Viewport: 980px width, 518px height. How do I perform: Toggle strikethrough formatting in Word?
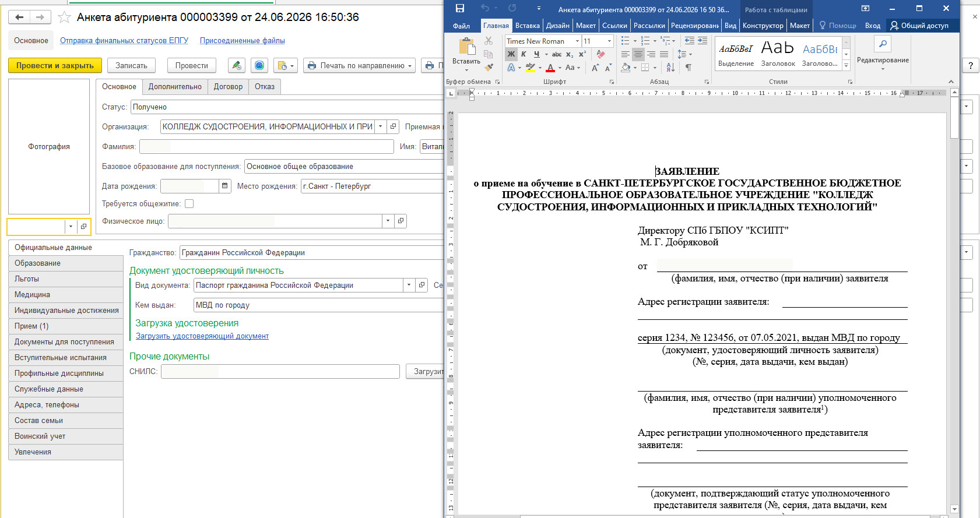557,54
